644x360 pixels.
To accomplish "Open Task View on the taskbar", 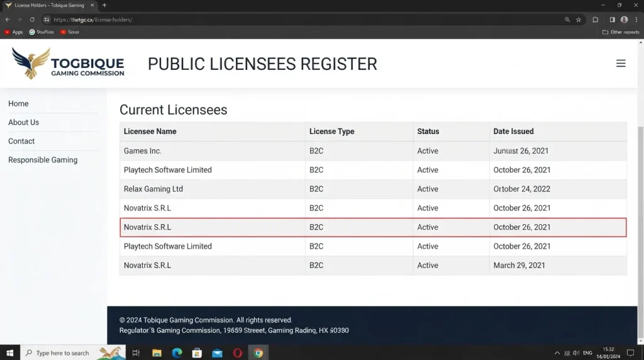I will 136,352.
